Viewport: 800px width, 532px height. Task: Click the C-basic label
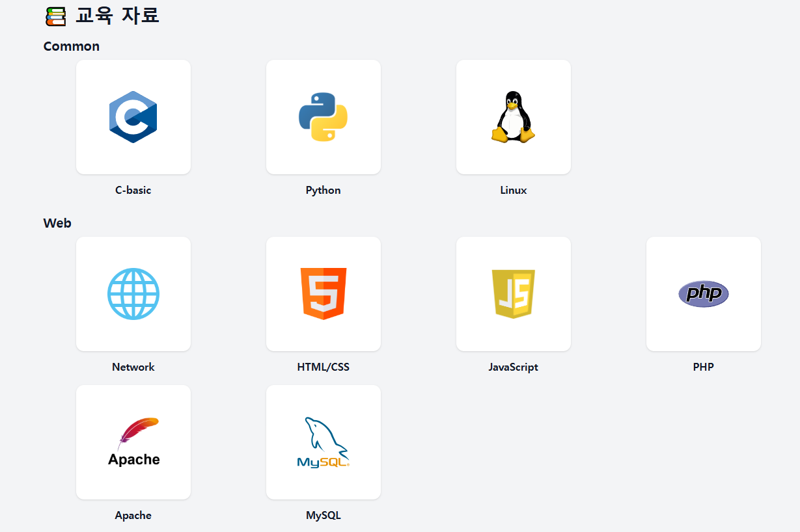coord(133,191)
